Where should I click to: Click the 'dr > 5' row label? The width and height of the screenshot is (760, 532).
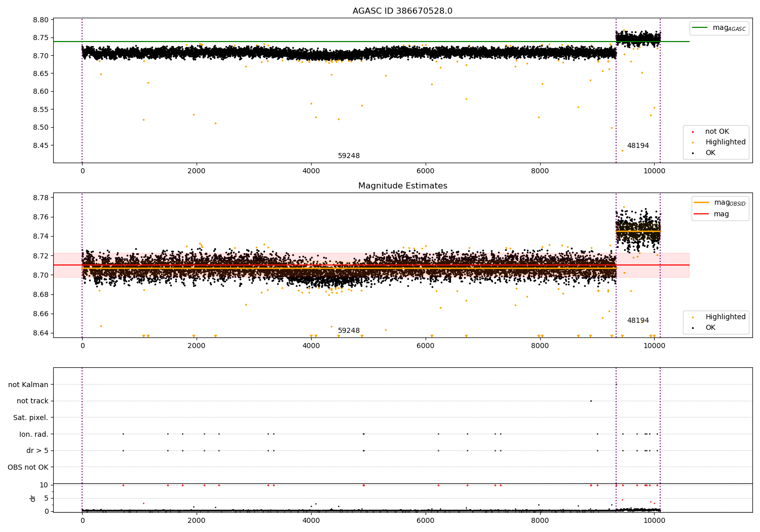point(37,451)
